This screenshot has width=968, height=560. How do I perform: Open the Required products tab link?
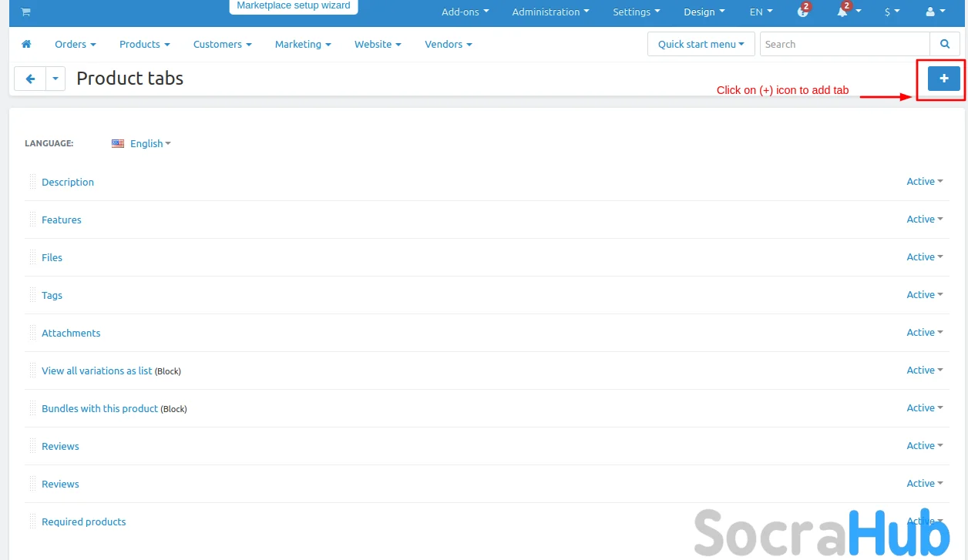[83, 522]
